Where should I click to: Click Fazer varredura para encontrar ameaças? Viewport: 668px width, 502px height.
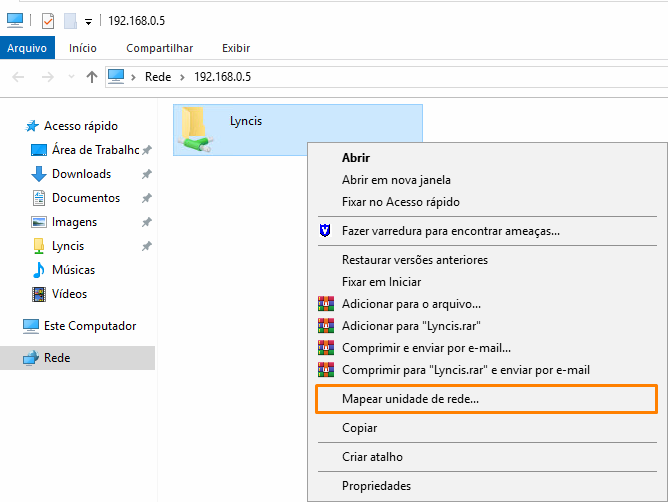click(x=450, y=230)
